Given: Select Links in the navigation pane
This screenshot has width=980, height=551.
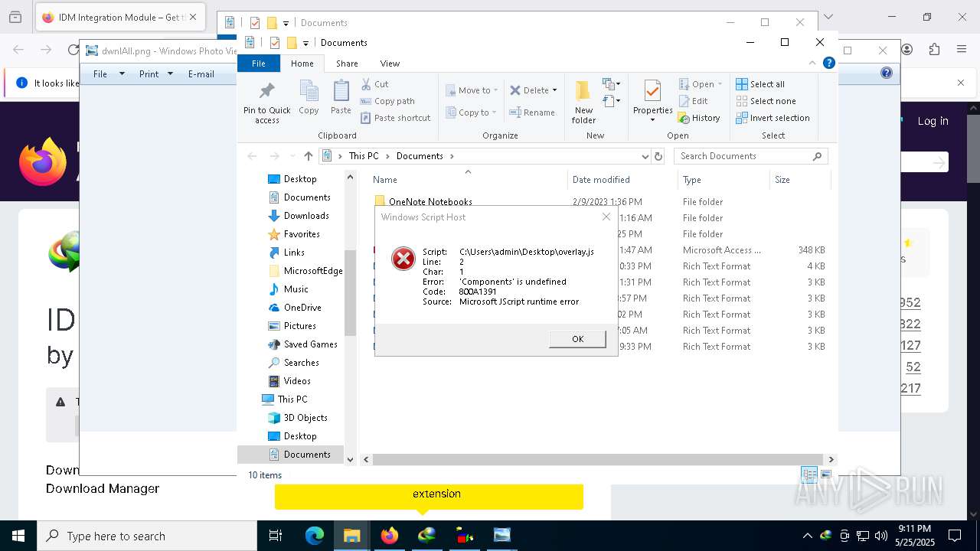Looking at the screenshot, I should click(x=294, y=253).
